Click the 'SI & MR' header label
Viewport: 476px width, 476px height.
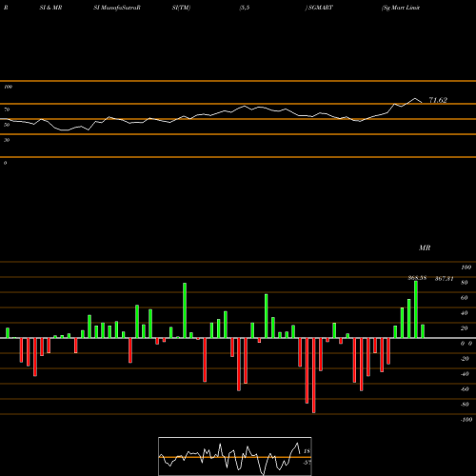click(x=50, y=8)
